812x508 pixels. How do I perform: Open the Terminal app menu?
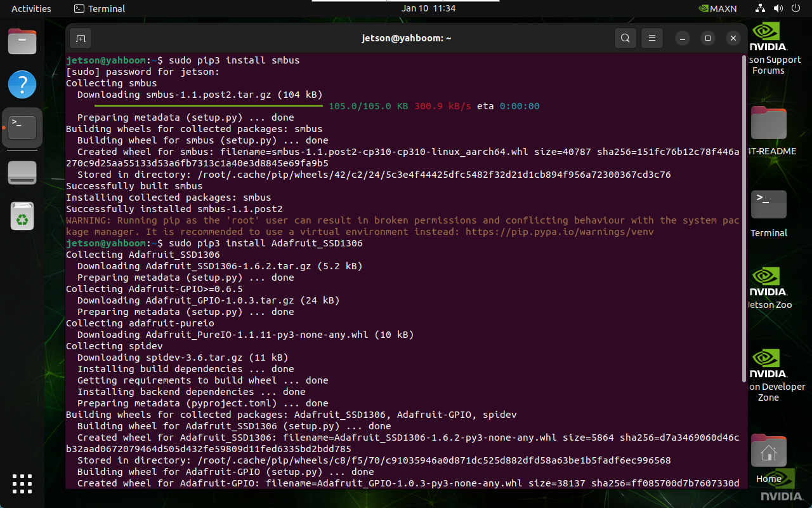coord(100,9)
